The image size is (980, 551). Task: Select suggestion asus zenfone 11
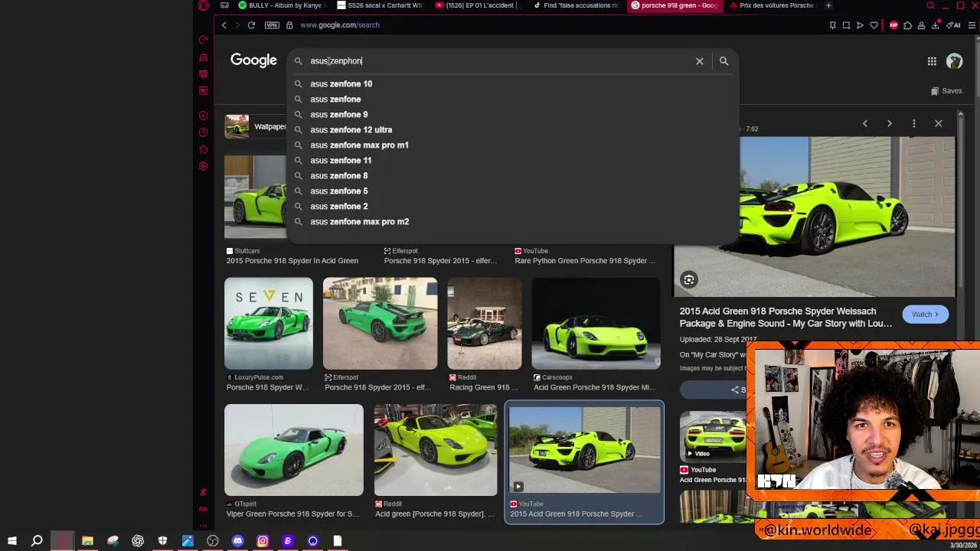(x=513, y=161)
